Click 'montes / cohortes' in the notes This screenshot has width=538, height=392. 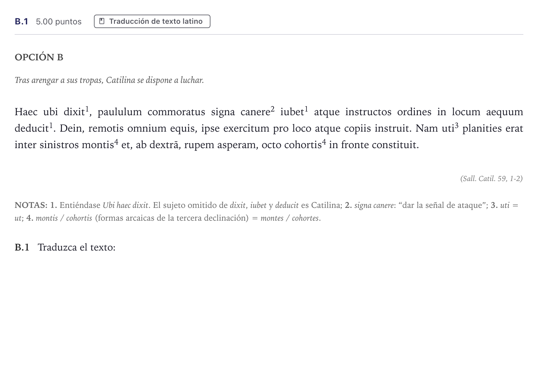click(x=289, y=218)
